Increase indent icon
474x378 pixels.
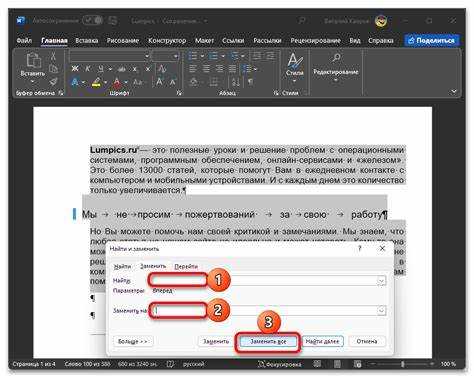[x=270, y=56]
